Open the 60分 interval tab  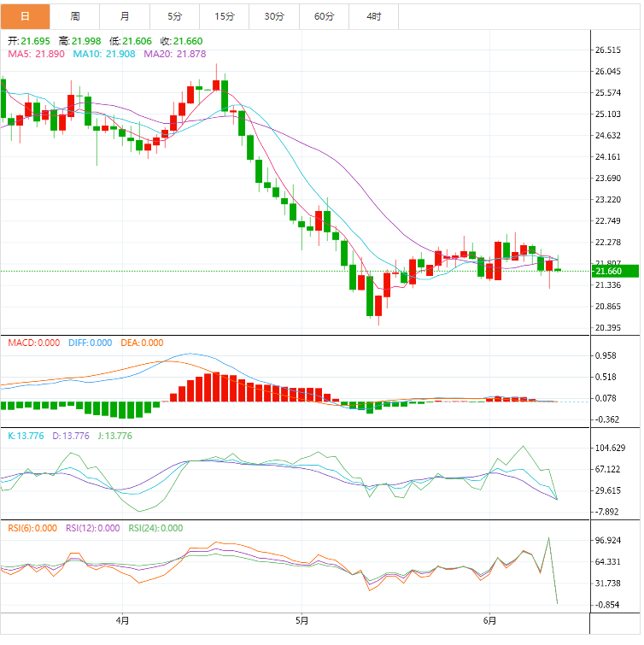click(x=324, y=16)
